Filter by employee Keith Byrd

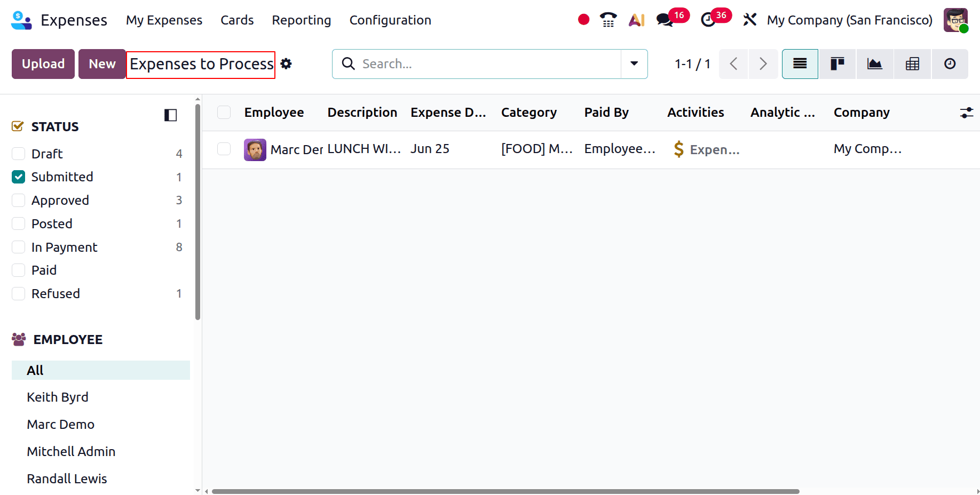pyautogui.click(x=58, y=397)
